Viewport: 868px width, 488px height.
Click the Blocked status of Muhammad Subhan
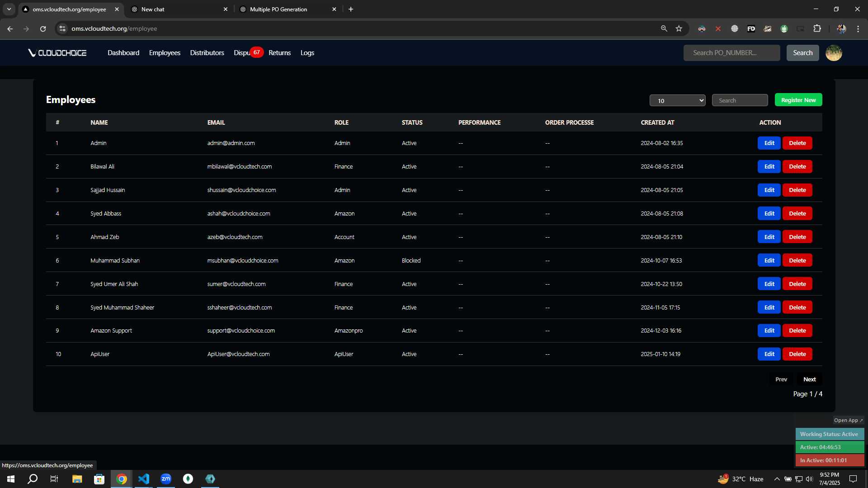pyautogui.click(x=411, y=261)
